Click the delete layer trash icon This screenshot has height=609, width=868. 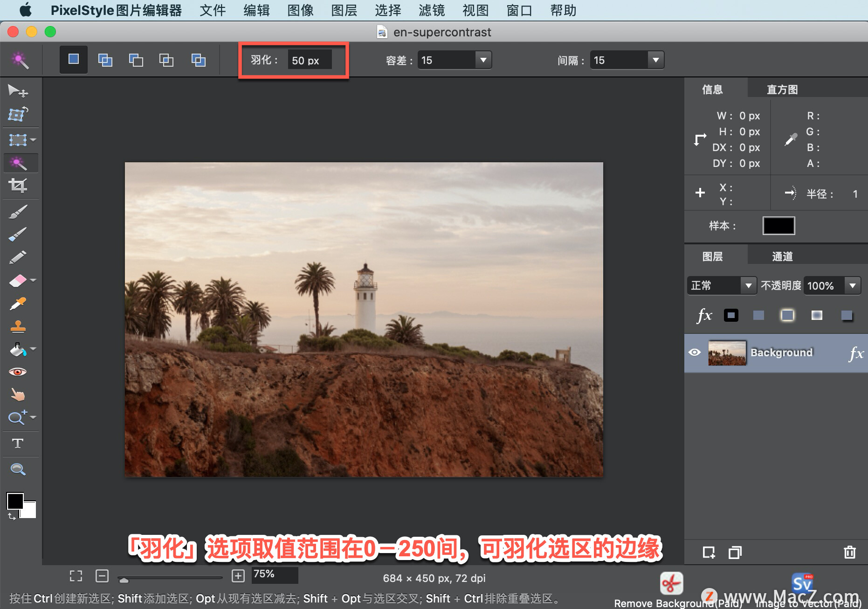tap(850, 552)
